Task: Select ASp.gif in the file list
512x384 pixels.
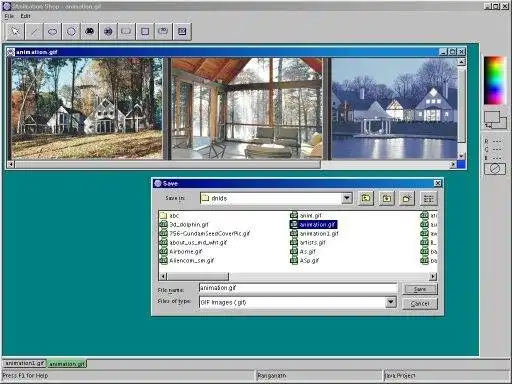Action: coord(305,261)
